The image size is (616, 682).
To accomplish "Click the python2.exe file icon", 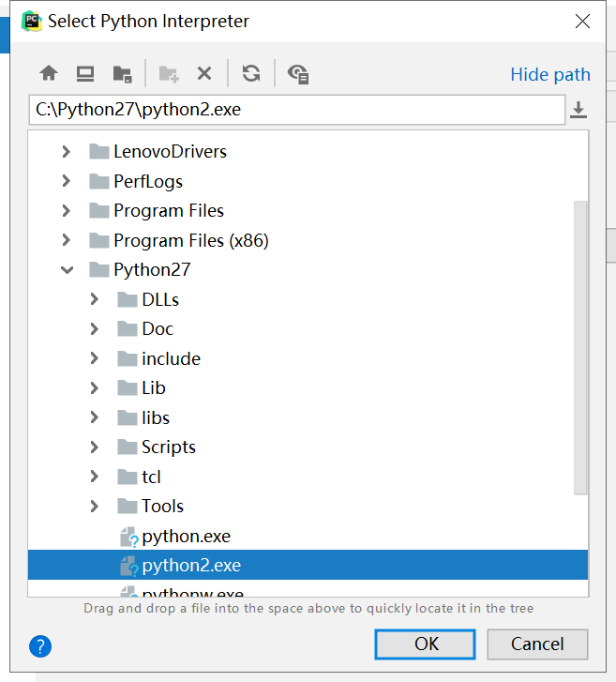I will pos(129,566).
